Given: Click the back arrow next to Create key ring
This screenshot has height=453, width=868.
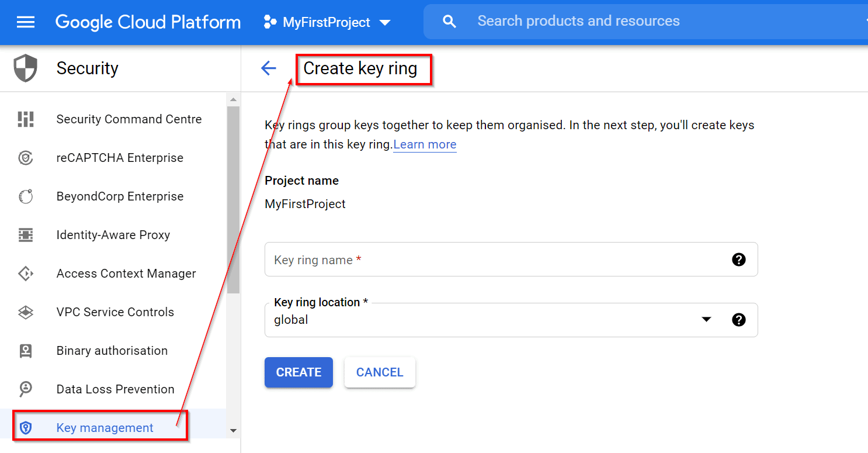Looking at the screenshot, I should coord(268,68).
